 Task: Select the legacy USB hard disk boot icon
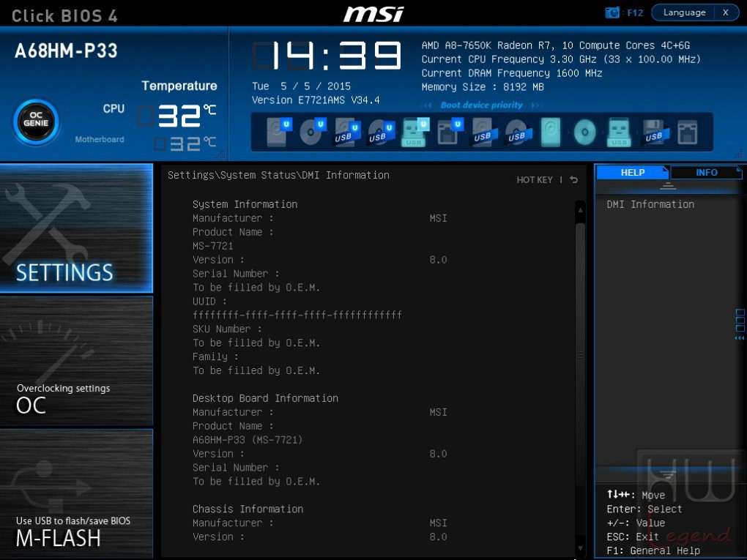(x=483, y=132)
